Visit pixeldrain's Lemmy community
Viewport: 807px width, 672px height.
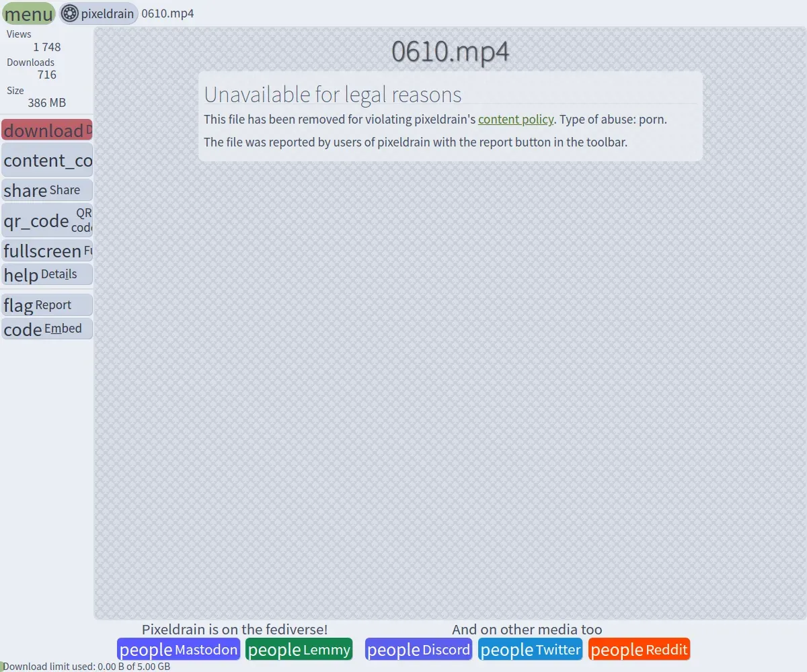(299, 649)
